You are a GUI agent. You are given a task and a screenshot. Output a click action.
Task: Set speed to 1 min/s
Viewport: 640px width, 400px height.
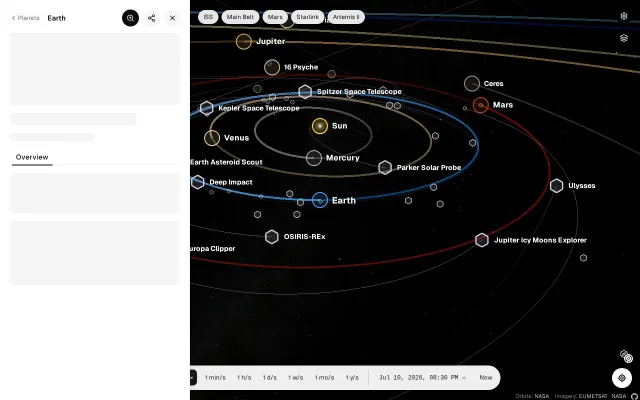(x=215, y=378)
